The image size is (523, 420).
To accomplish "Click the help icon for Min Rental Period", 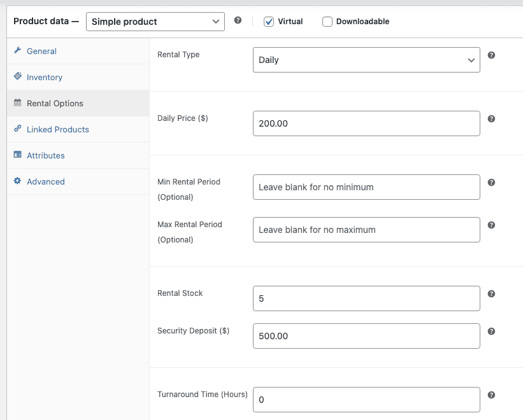I will pos(491,183).
